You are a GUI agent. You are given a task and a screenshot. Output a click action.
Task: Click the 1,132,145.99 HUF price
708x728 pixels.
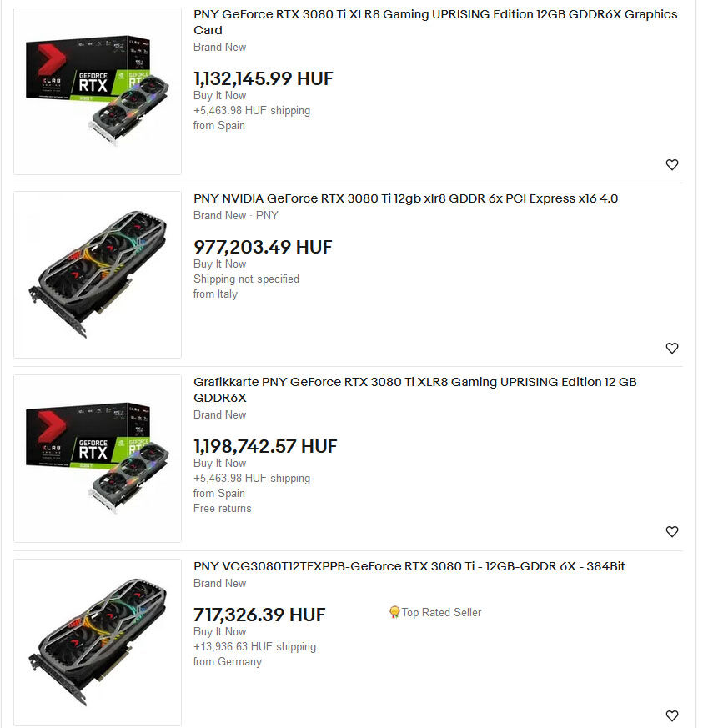coord(264,78)
